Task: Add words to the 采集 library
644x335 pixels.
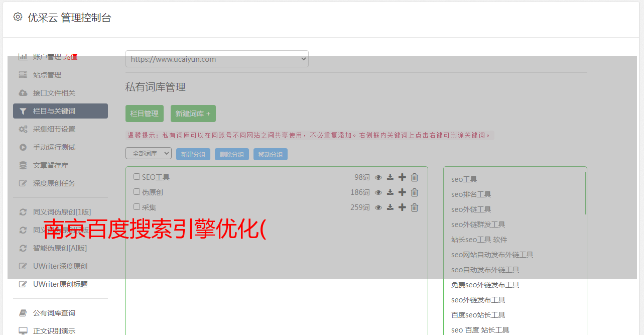Action: 402,207
